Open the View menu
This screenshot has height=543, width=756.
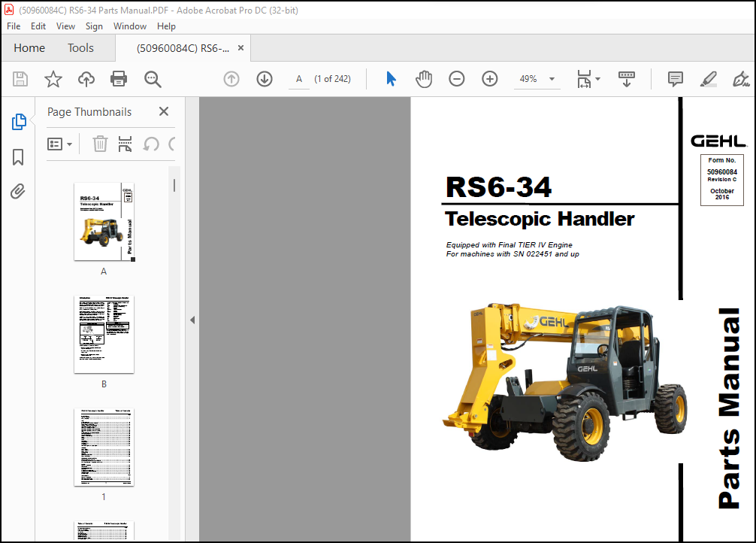click(65, 26)
